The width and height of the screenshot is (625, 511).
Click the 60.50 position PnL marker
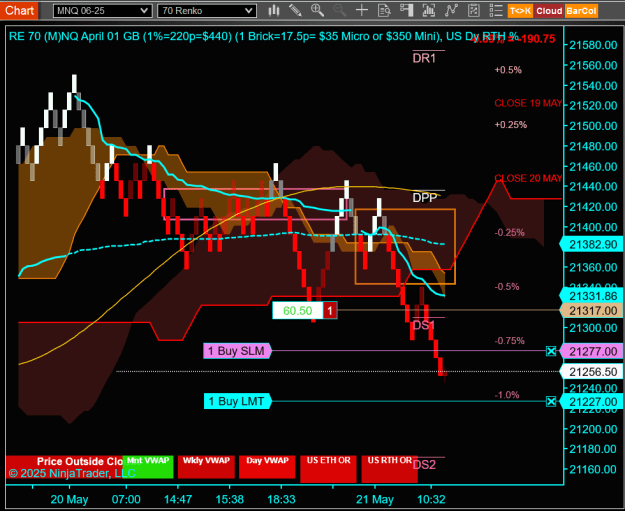pyautogui.click(x=298, y=311)
